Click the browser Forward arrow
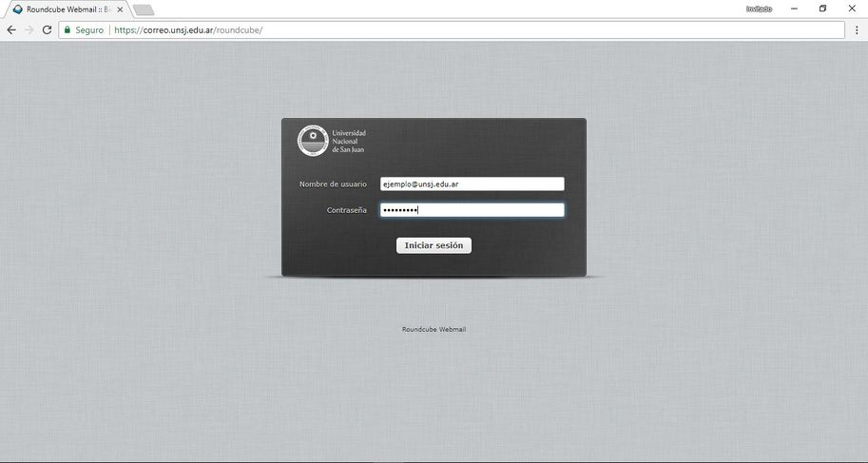Screen dimensions: 868x463 29,30
